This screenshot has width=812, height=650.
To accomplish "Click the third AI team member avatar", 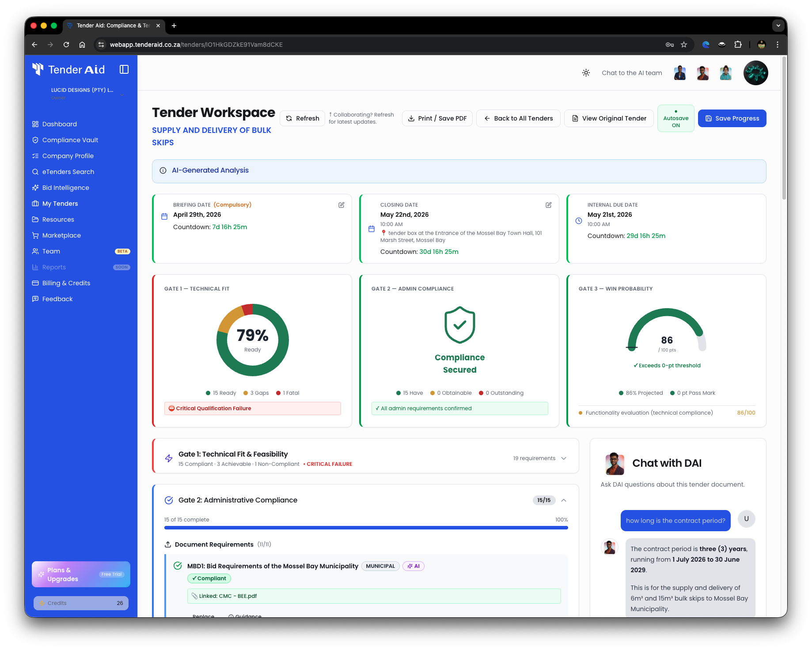I will pyautogui.click(x=726, y=73).
